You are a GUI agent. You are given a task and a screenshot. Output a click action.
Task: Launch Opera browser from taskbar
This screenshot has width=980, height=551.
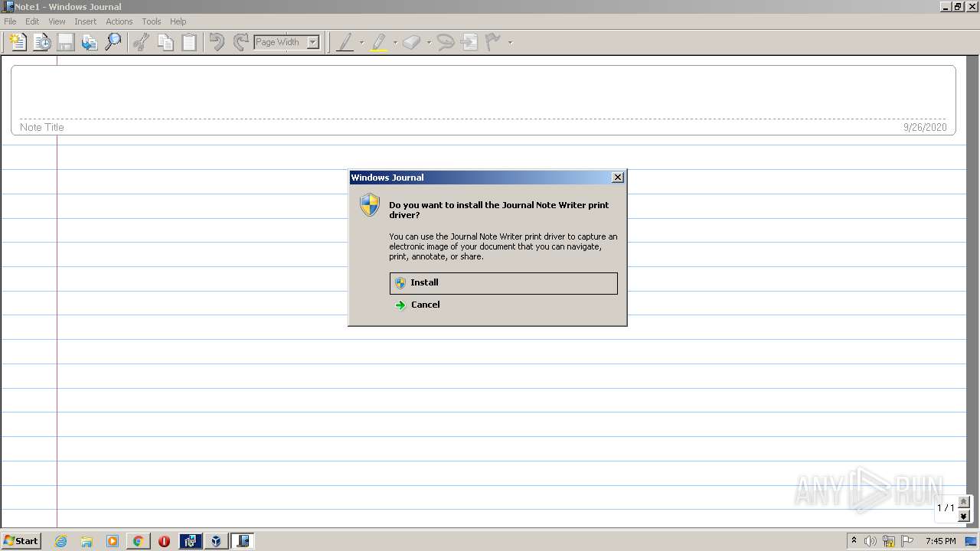(164, 541)
